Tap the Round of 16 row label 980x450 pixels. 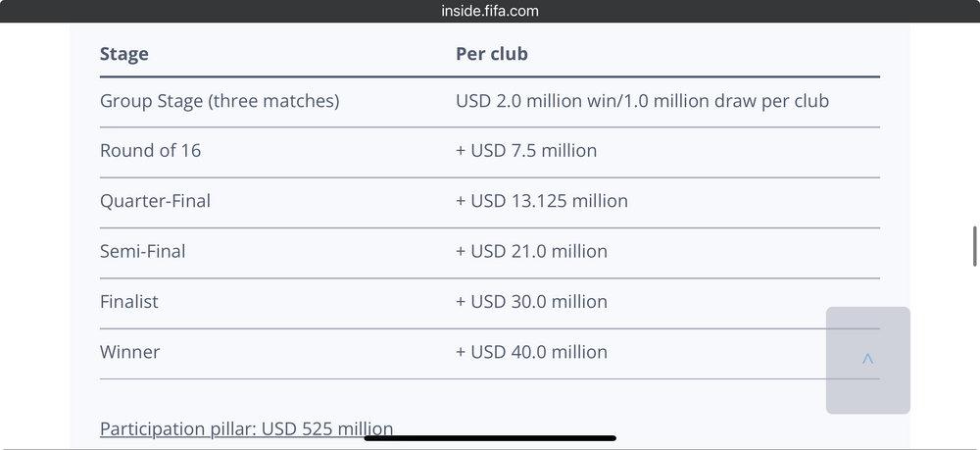pyautogui.click(x=150, y=151)
